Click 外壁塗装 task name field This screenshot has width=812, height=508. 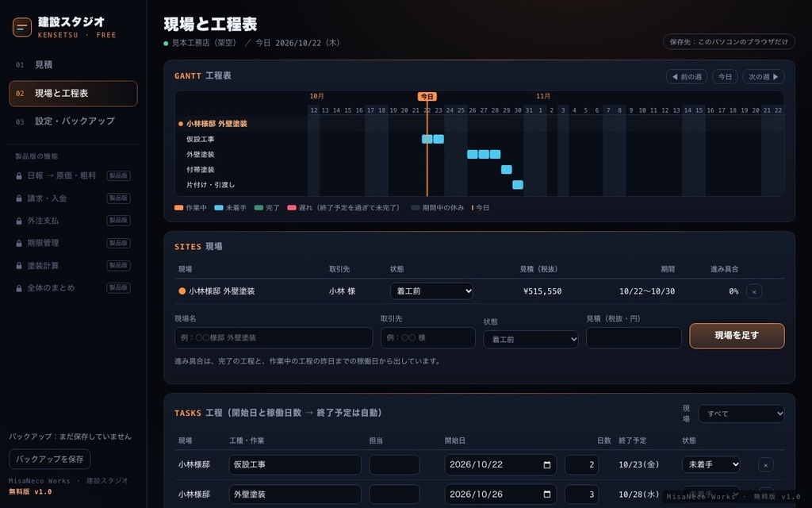[x=295, y=495]
